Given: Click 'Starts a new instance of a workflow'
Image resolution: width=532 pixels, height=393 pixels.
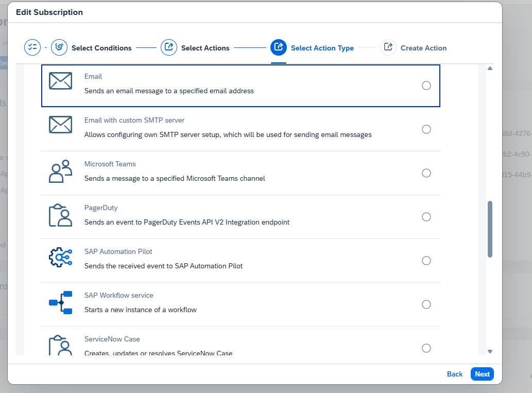Looking at the screenshot, I should click(x=141, y=310).
